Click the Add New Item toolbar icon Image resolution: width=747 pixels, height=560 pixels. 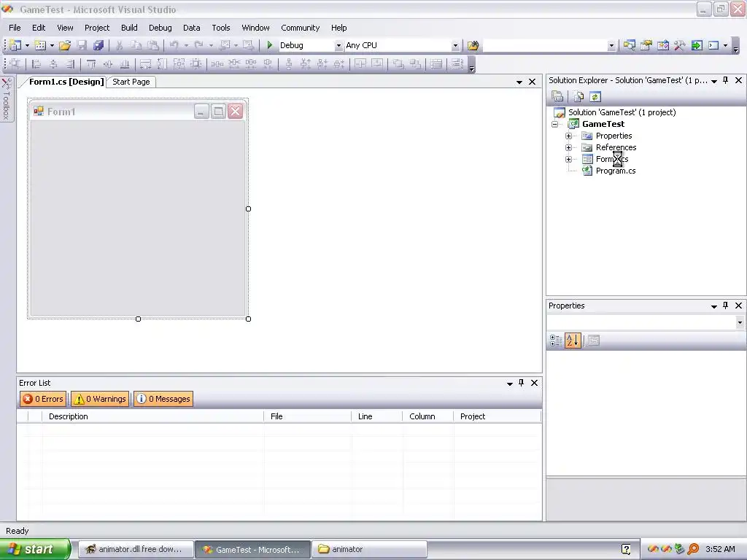point(41,45)
